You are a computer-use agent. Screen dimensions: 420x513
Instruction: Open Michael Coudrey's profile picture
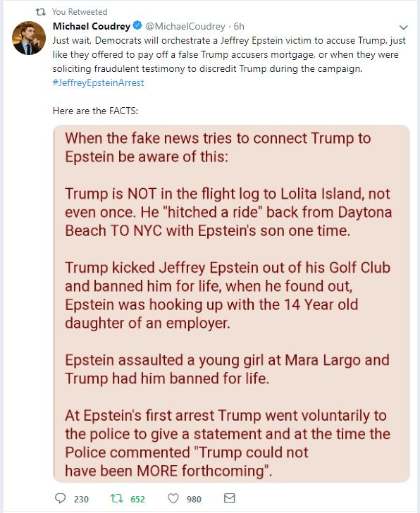[x=29, y=38]
